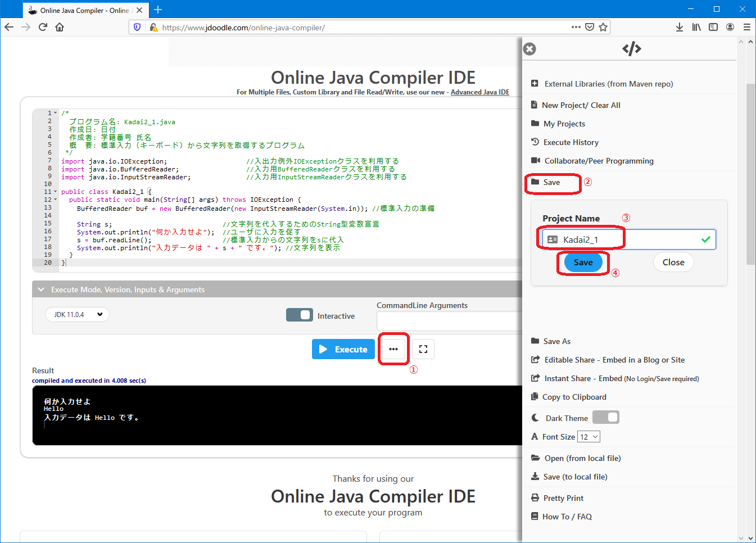This screenshot has height=543, width=756.
Task: Toggle the browser sidebar view
Action: pyautogui.click(x=713, y=27)
